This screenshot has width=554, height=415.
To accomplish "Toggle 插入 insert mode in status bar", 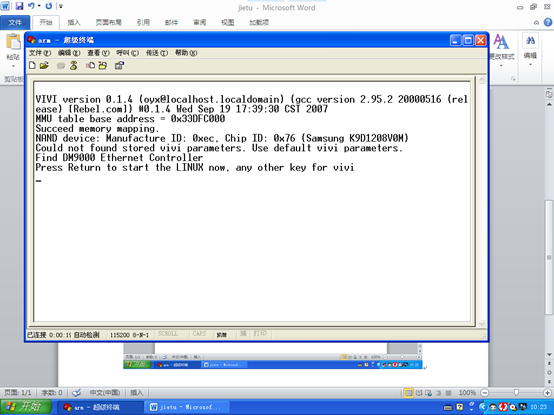I will tap(136, 393).
